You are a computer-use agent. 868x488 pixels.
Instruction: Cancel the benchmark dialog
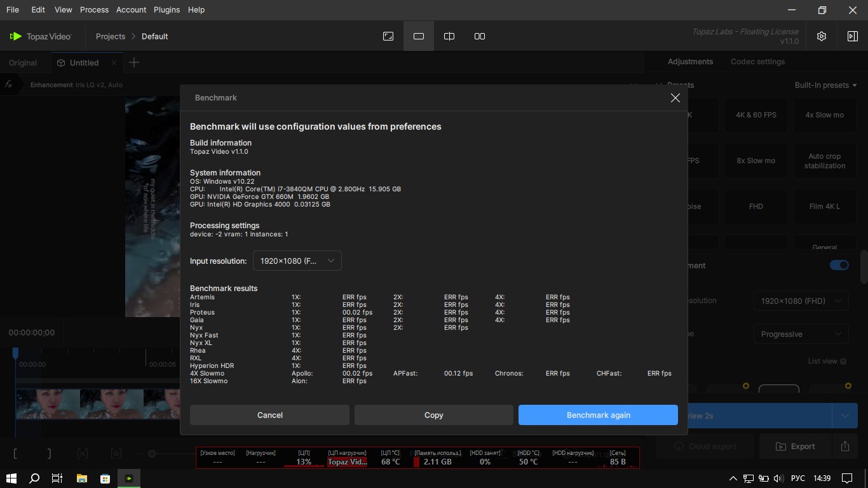coord(269,415)
